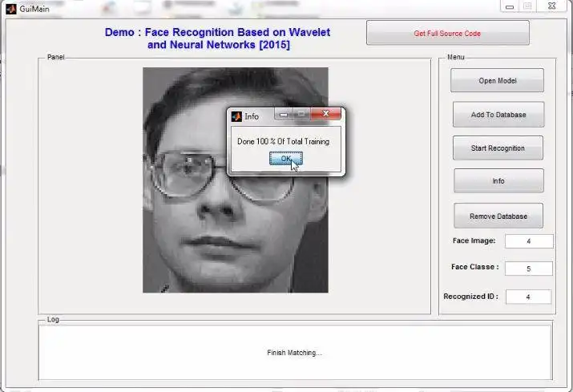This screenshot has width=573, height=392.
Task: Click the 'Menu' panel heading
Action: [x=456, y=57]
